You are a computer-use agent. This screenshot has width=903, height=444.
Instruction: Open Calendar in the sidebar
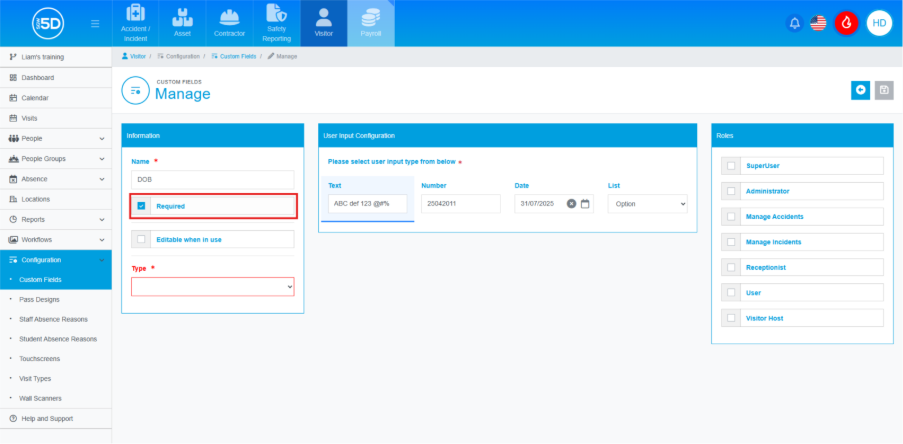[x=56, y=98]
